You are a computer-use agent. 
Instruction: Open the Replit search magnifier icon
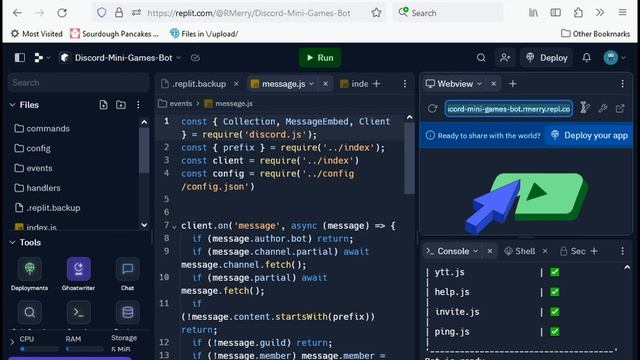point(481,58)
